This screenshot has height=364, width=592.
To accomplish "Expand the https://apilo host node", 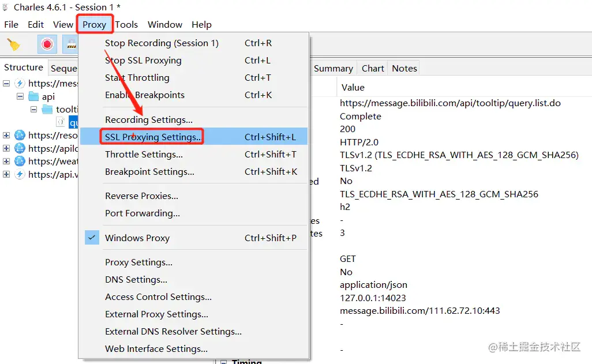I will pos(6,148).
